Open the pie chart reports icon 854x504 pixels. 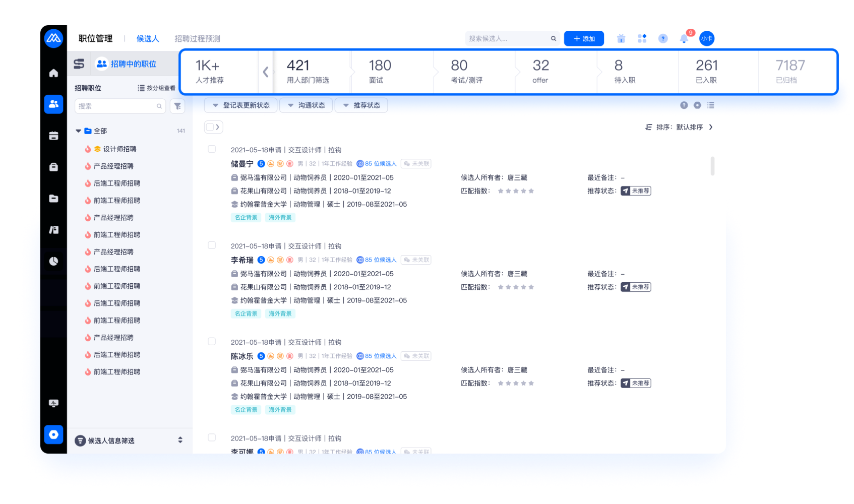tap(53, 261)
